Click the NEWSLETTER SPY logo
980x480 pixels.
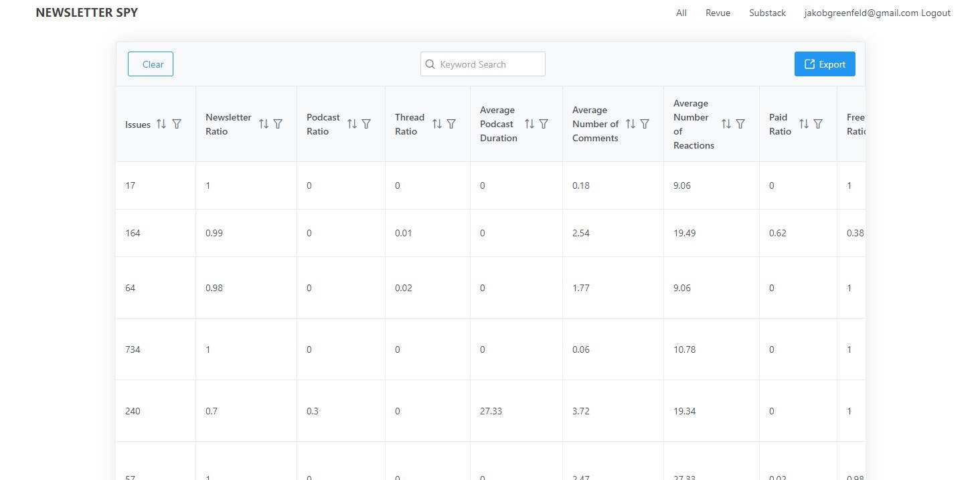(x=87, y=13)
